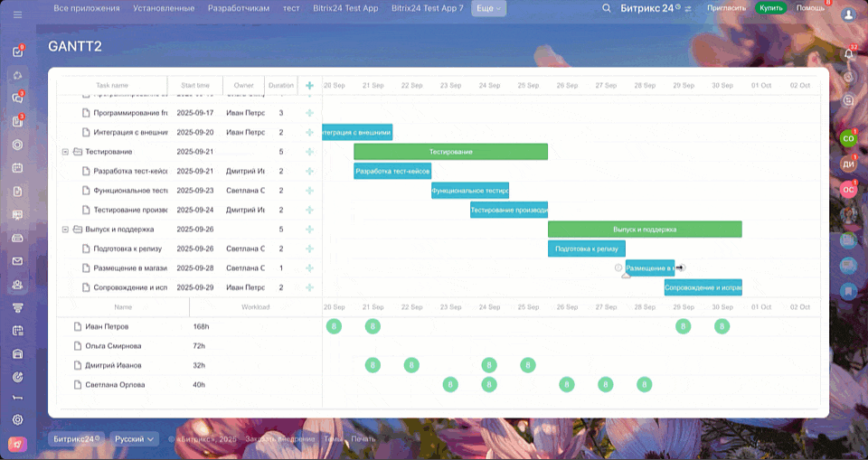
Task: Click the search magnifier icon in top bar
Action: [607, 8]
